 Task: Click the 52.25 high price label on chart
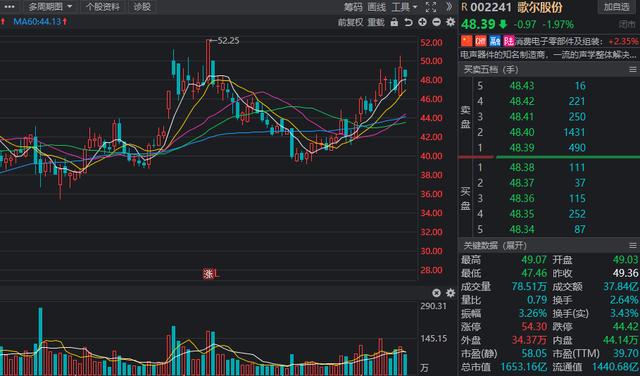click(x=228, y=41)
